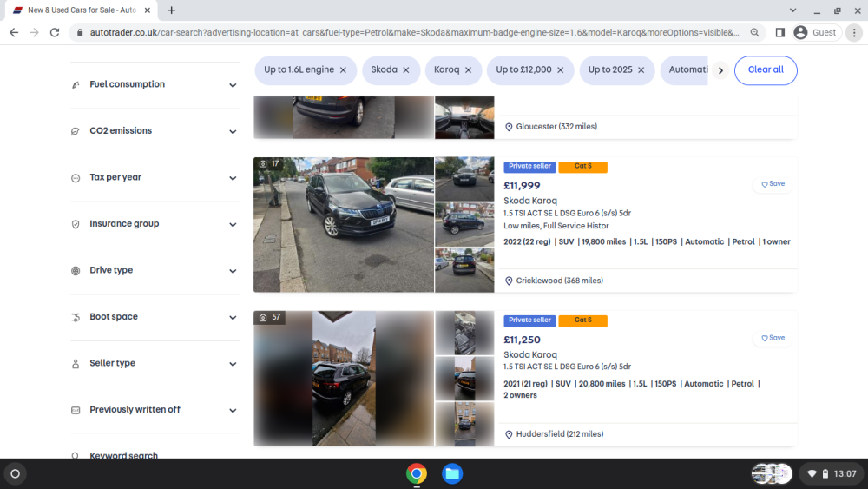Expand the Fuel consumption filter
This screenshot has width=868, height=489.
[x=155, y=85]
